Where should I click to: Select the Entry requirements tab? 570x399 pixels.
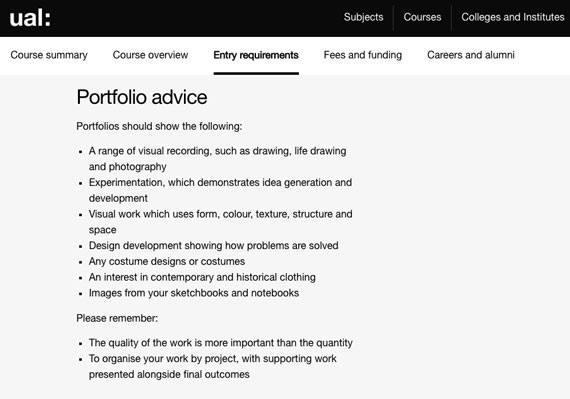click(256, 55)
